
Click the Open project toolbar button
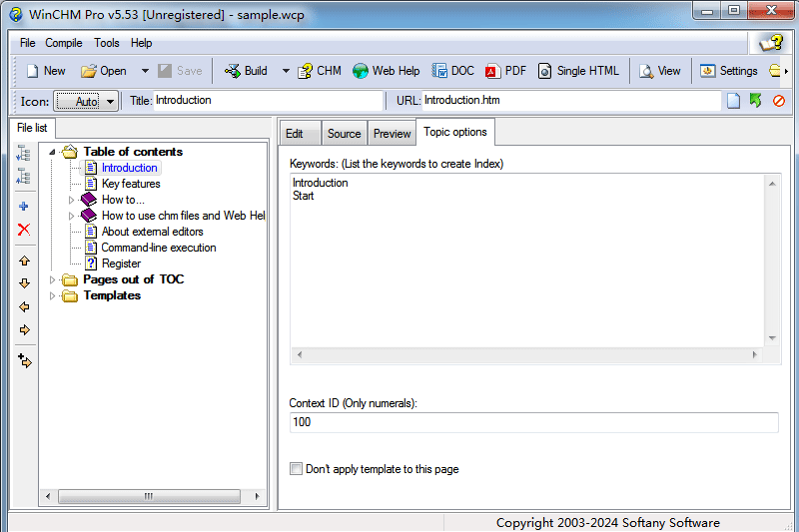pyautogui.click(x=104, y=71)
